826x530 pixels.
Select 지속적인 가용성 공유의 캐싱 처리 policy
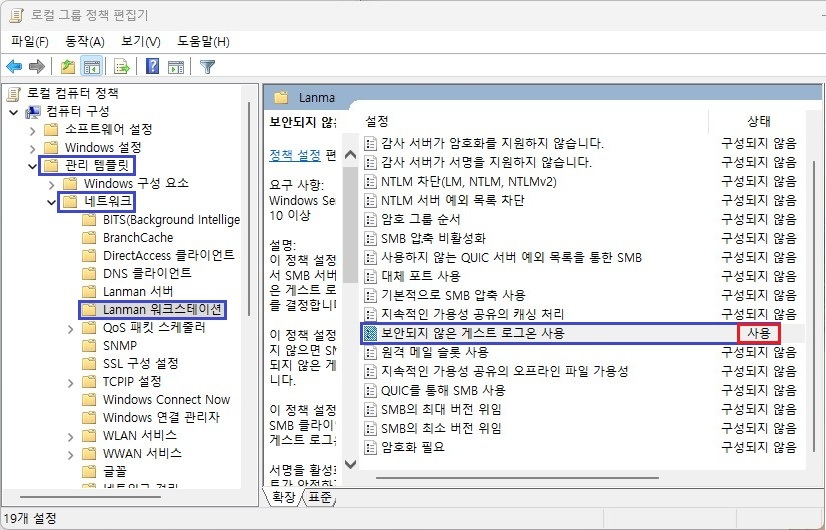pyautogui.click(x=472, y=314)
